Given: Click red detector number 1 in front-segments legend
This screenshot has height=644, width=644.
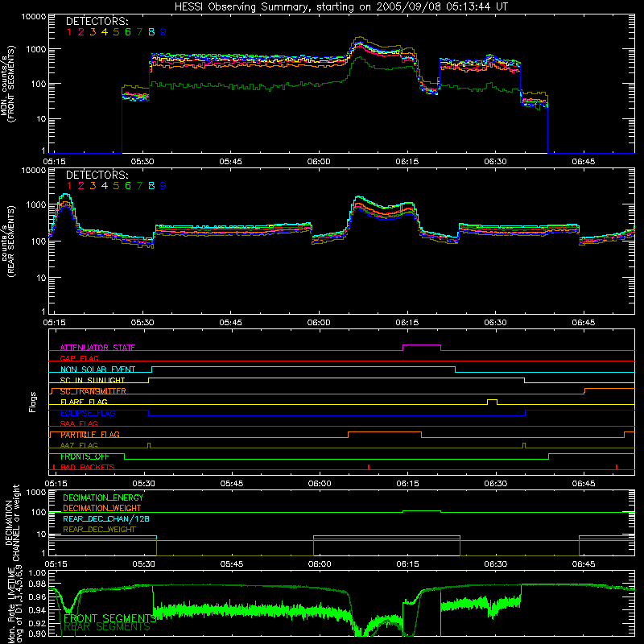Looking at the screenshot, I should pos(69,32).
